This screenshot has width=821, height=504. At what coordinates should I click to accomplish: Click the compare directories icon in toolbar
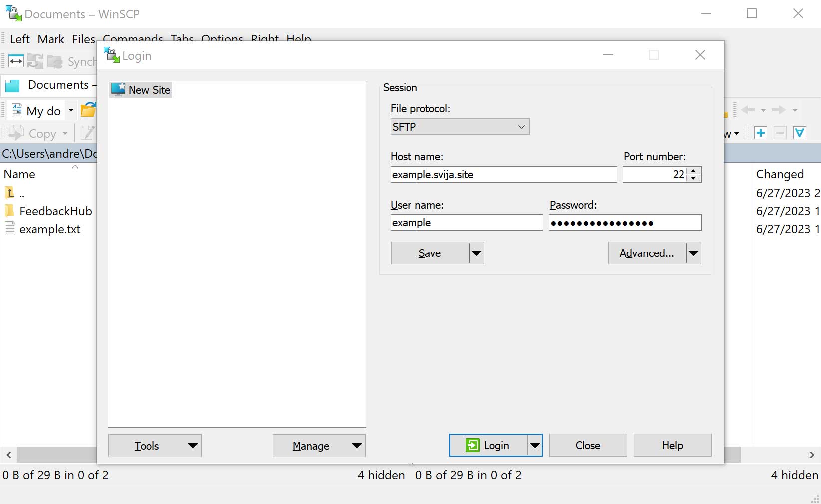[16, 61]
